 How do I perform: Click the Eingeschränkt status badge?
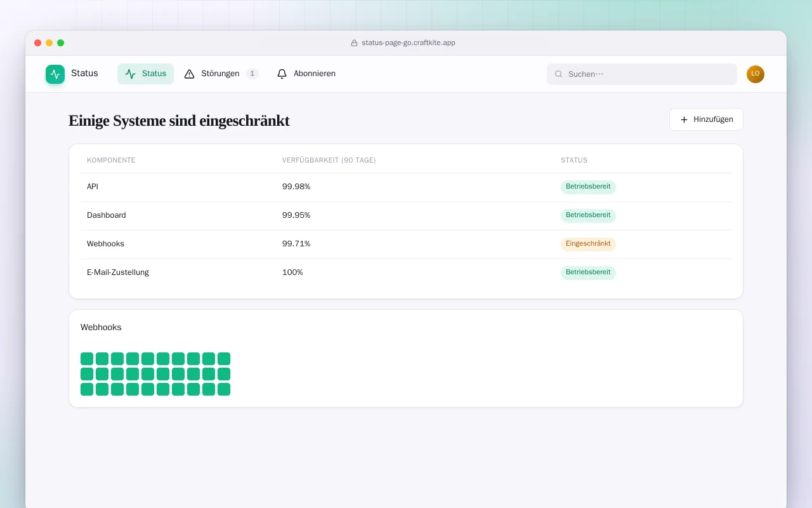(588, 244)
